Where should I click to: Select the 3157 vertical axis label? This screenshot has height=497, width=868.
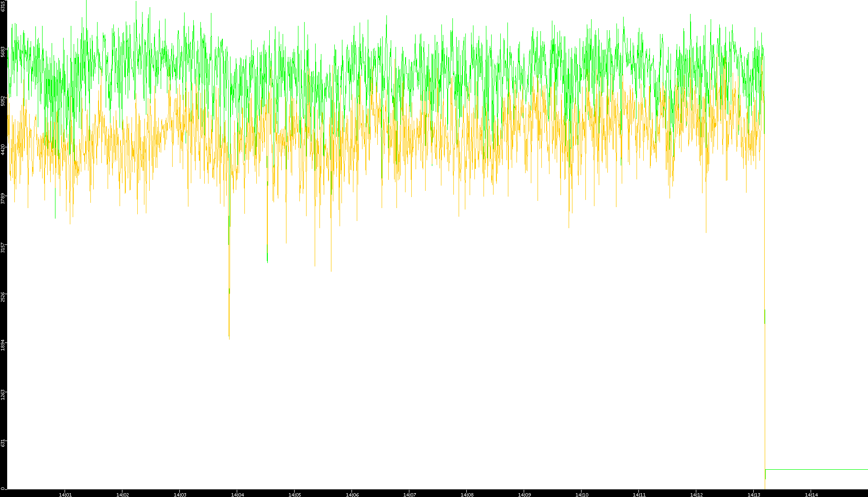tap(3, 247)
